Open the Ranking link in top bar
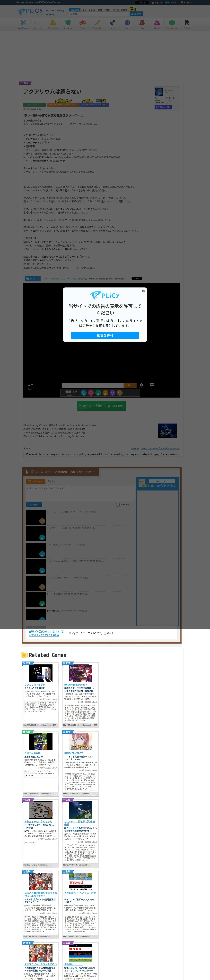Viewport: 210px width, 980px height. pyautogui.click(x=187, y=2)
